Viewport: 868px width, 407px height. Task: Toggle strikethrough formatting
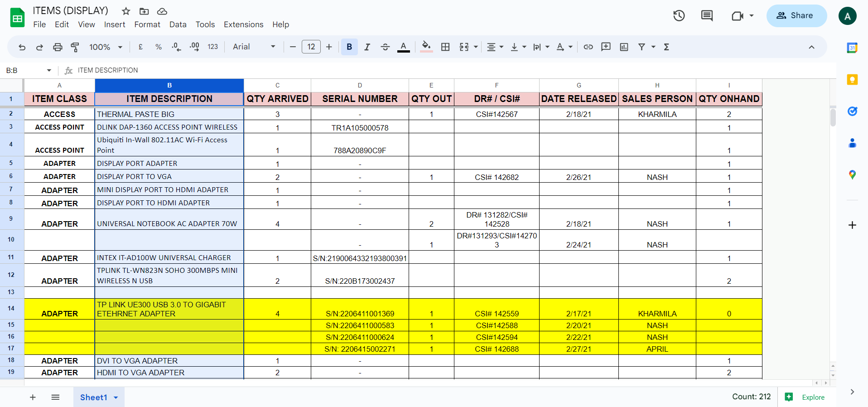coord(385,47)
